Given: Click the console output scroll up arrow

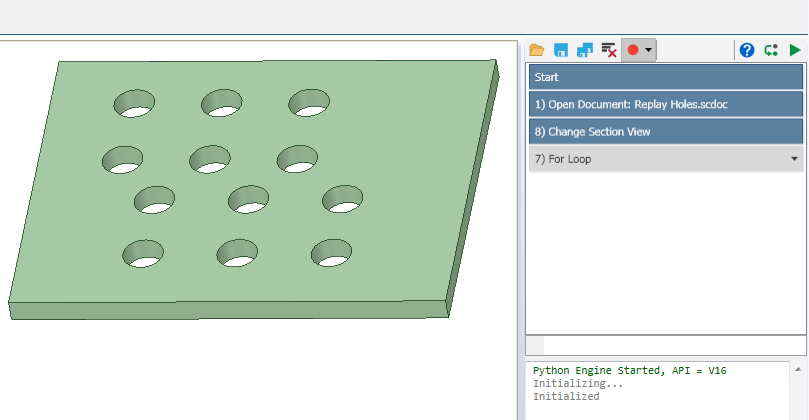Looking at the screenshot, I should point(798,369).
